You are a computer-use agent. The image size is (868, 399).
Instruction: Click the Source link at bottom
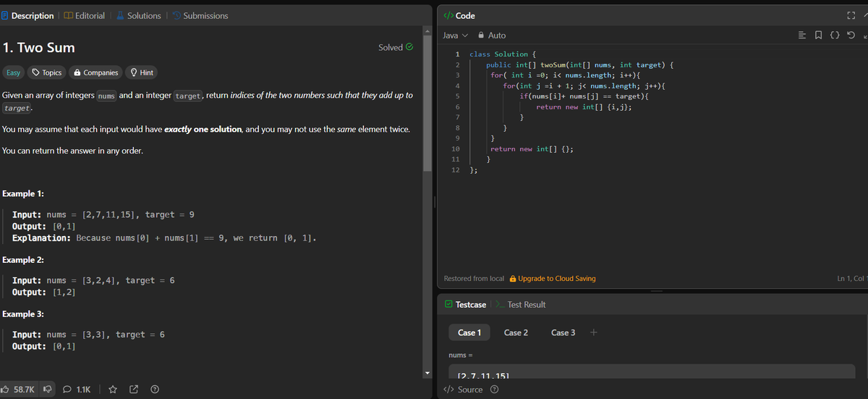click(x=464, y=390)
